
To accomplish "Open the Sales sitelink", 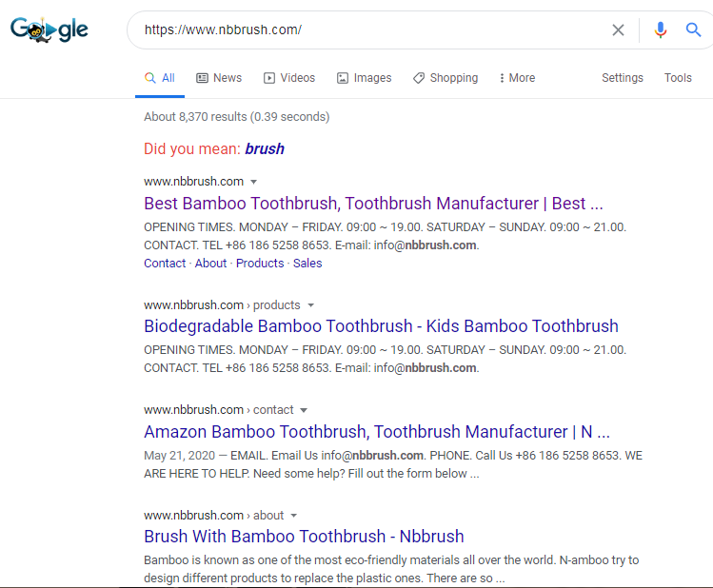I will pyautogui.click(x=307, y=264).
